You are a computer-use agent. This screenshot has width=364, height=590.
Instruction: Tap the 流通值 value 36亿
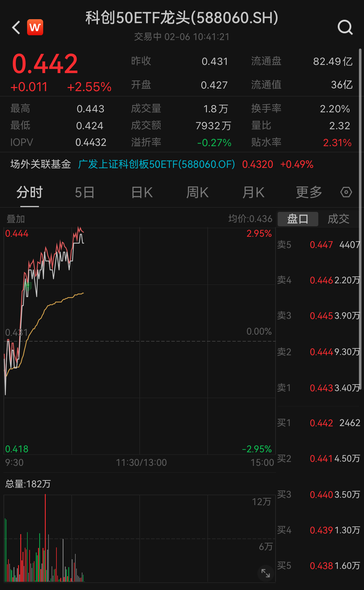(x=342, y=85)
